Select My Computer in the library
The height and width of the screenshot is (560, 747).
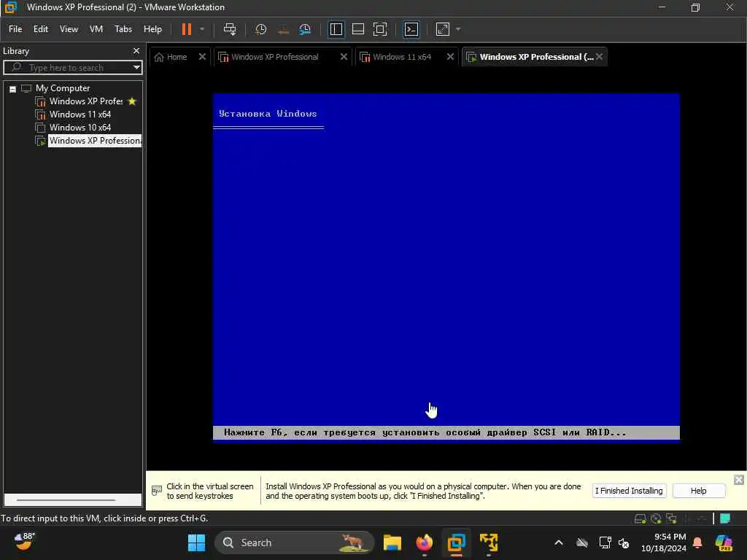pos(63,88)
